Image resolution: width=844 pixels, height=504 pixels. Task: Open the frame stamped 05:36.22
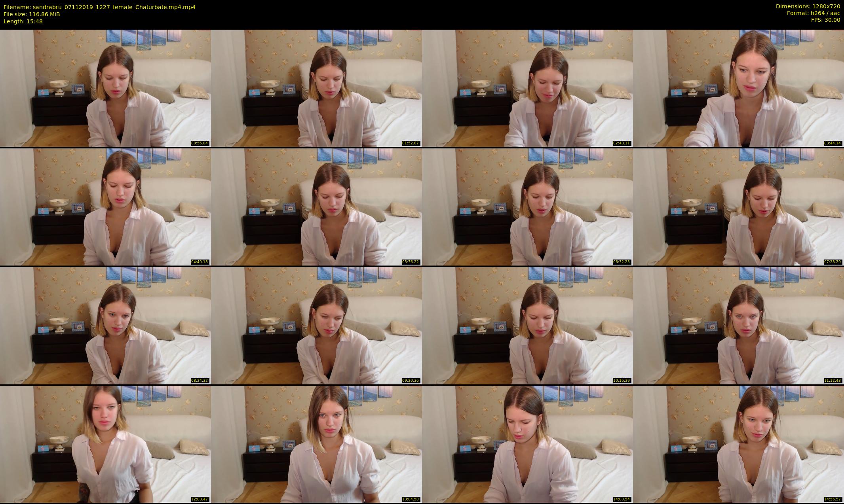[316, 207]
